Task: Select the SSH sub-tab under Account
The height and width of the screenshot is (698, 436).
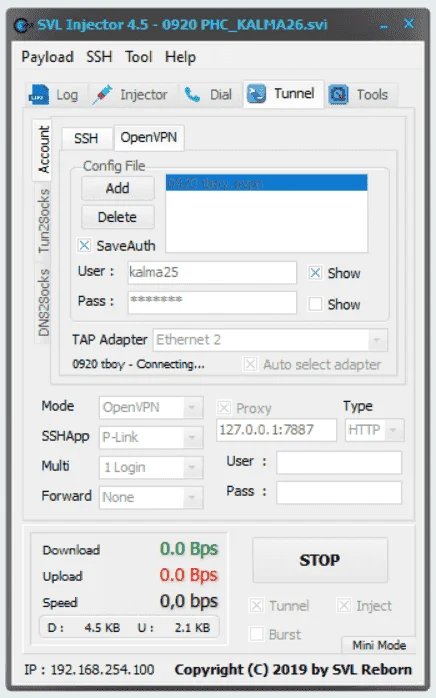Action: [86, 138]
